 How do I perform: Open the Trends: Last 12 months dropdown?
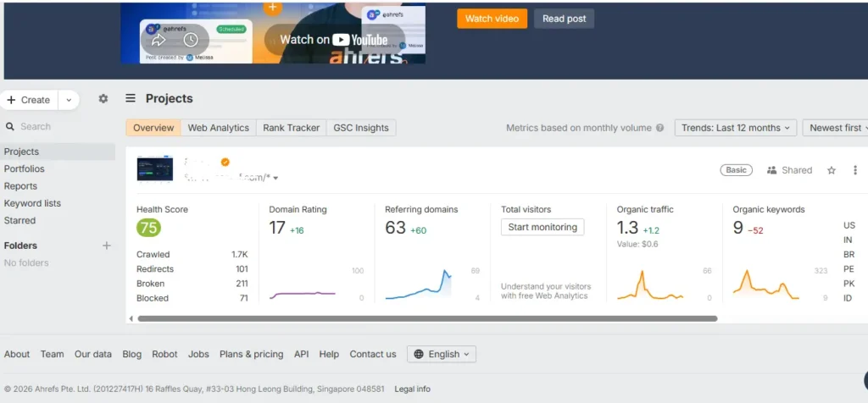tap(736, 128)
